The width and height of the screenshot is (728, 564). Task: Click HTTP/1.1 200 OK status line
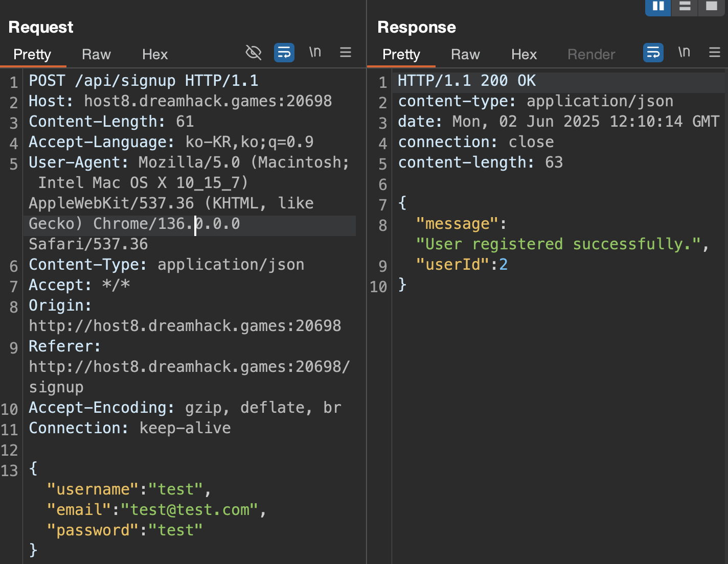[x=467, y=81]
